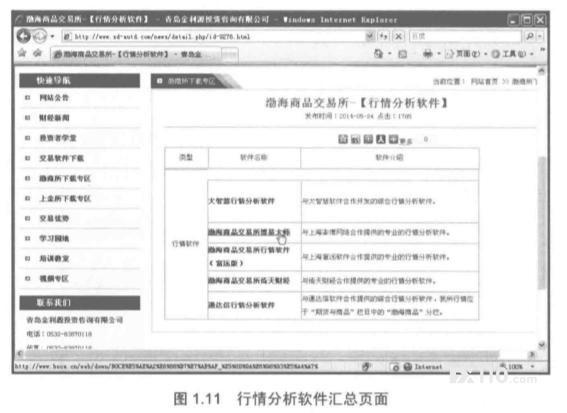Open 学习园地 in the sidebar
The image size is (567, 413).
pos(54,238)
